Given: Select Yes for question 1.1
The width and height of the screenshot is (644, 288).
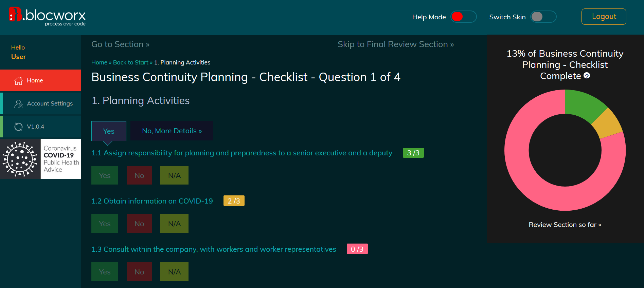Looking at the screenshot, I should (105, 175).
